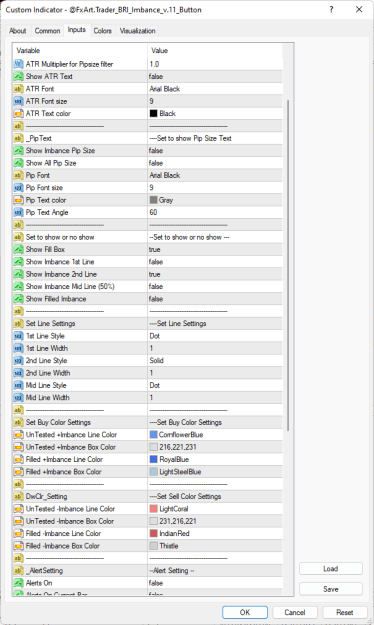Click the LightSteelBlue color swatch
The height and width of the screenshot is (625, 374).
pos(154,472)
